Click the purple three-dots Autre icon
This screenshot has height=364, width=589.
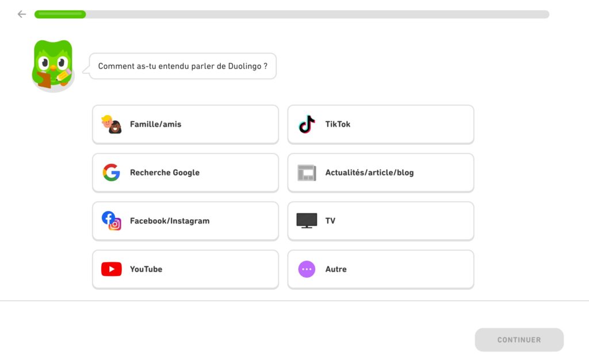[307, 269]
